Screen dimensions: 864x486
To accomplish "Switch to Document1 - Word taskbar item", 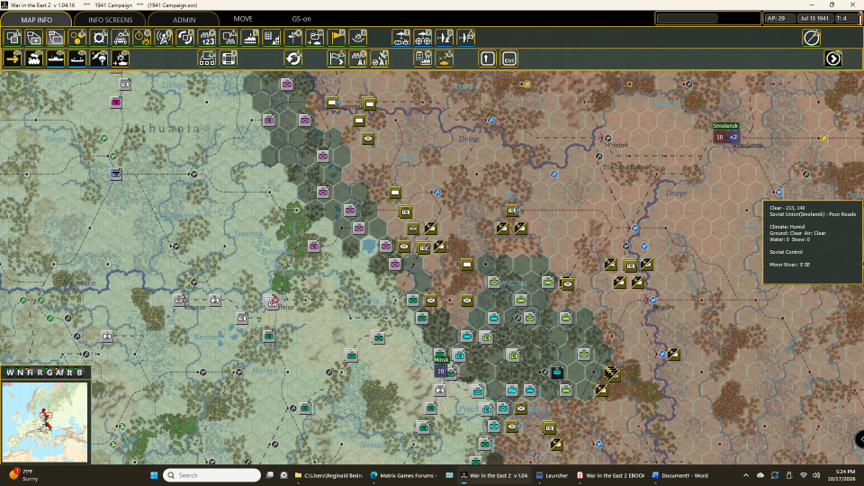I will 680,475.
